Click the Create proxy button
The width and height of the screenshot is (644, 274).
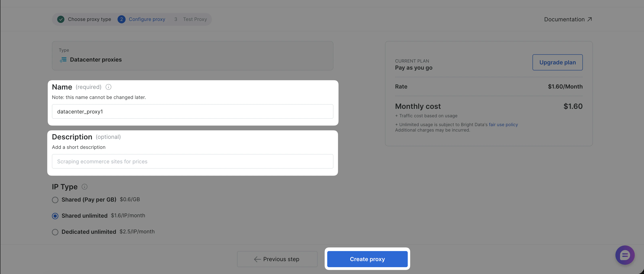click(x=367, y=259)
